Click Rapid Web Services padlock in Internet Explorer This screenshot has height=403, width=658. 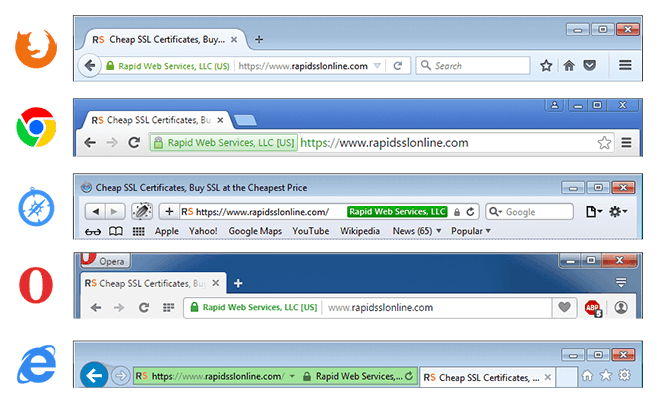tap(307, 377)
